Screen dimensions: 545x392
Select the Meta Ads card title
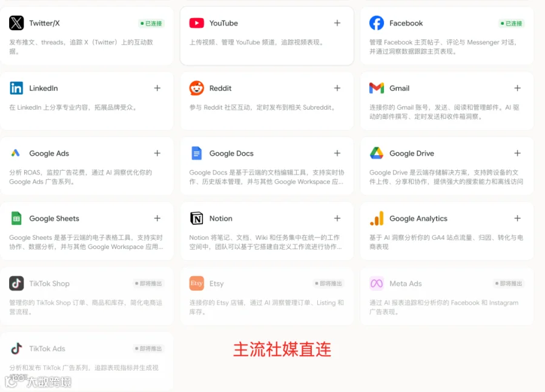(405, 284)
